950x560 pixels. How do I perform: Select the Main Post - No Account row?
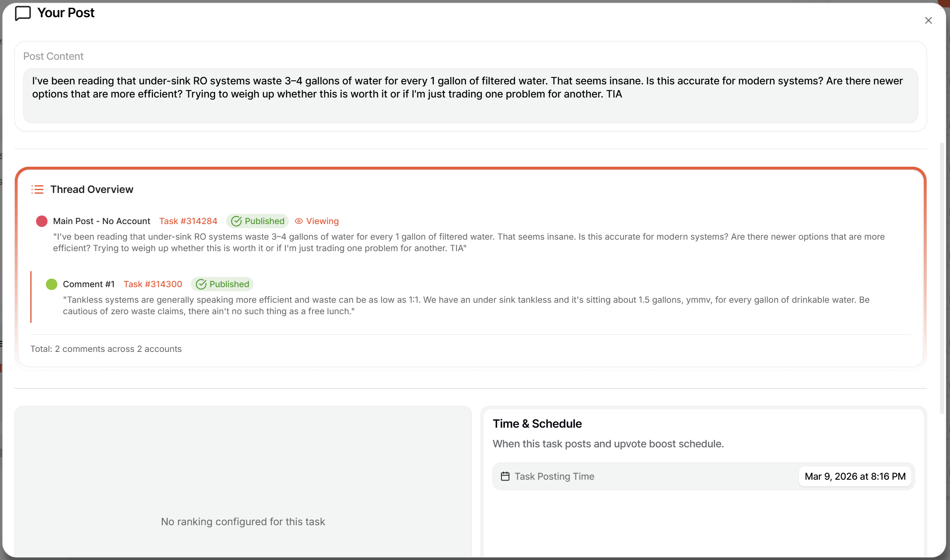(x=470, y=234)
